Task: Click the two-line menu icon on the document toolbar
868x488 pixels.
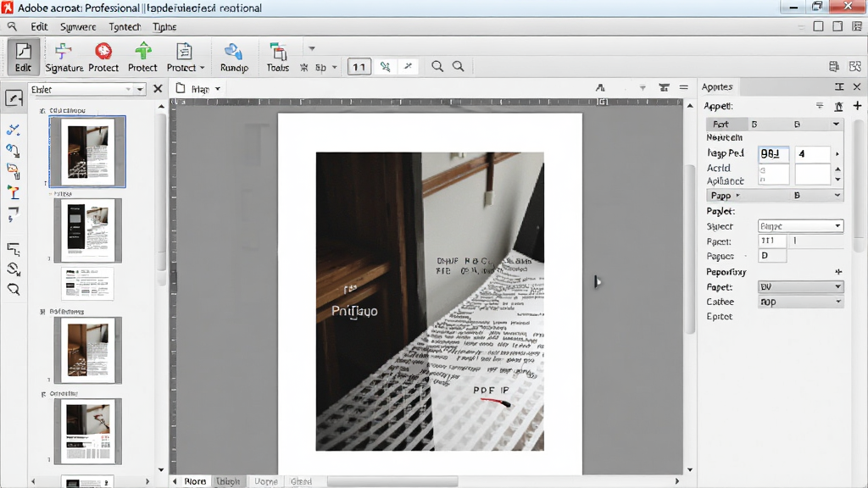Action: (x=684, y=87)
